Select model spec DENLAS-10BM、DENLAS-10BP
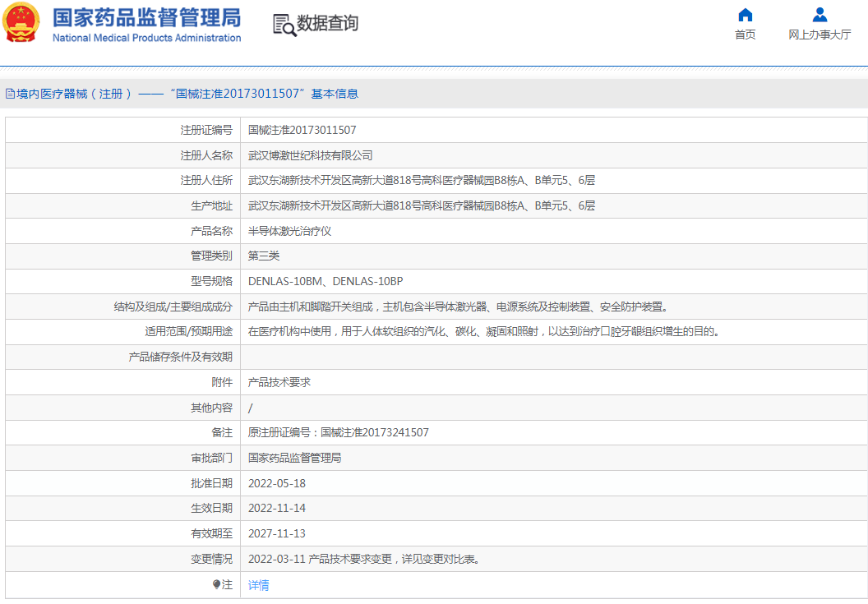868x604 pixels. coord(325,281)
